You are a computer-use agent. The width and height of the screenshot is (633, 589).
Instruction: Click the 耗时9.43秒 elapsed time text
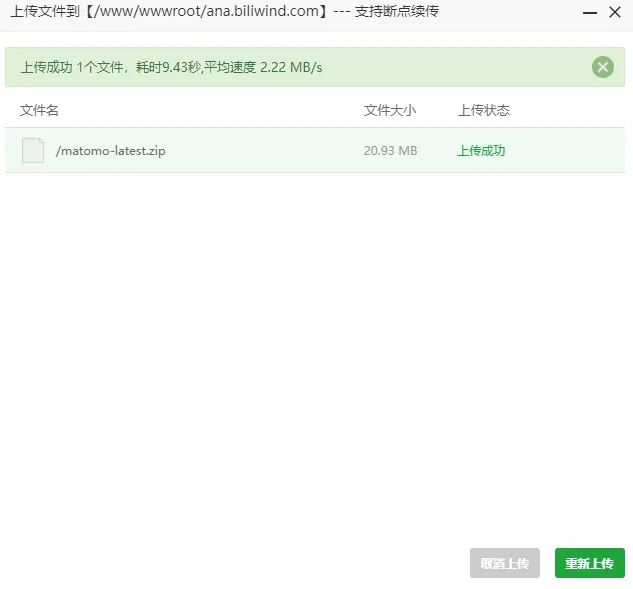tap(165, 67)
